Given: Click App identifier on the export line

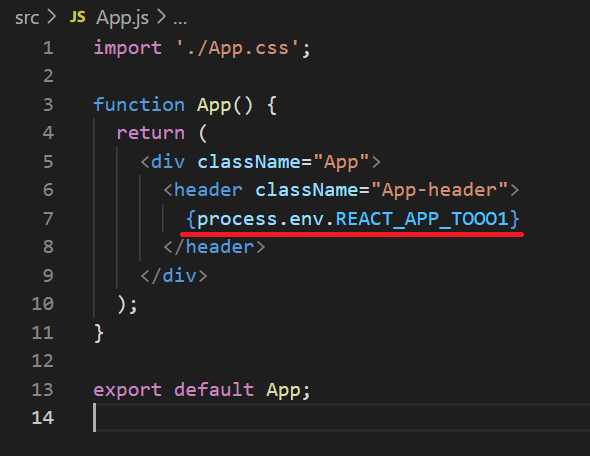Looking at the screenshot, I should click(283, 390).
